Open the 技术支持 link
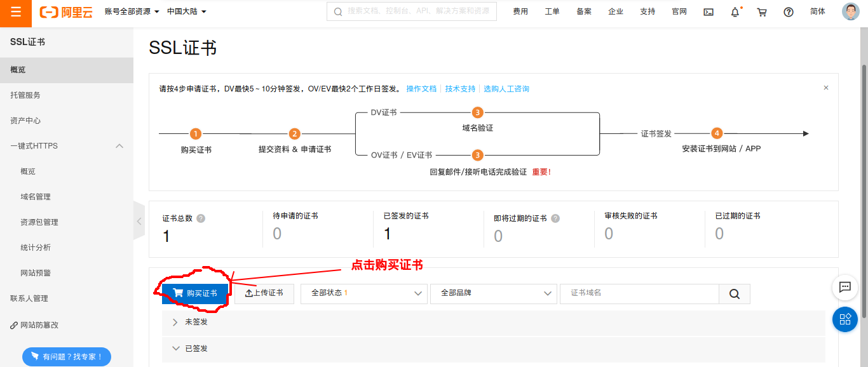The image size is (868, 367). point(460,89)
